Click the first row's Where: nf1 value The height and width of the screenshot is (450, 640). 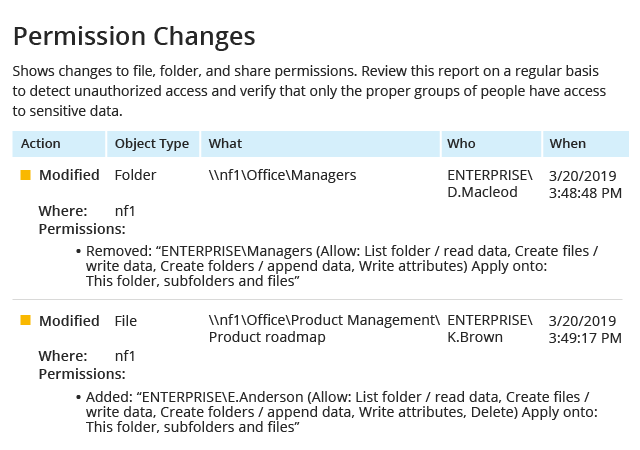click(125, 211)
